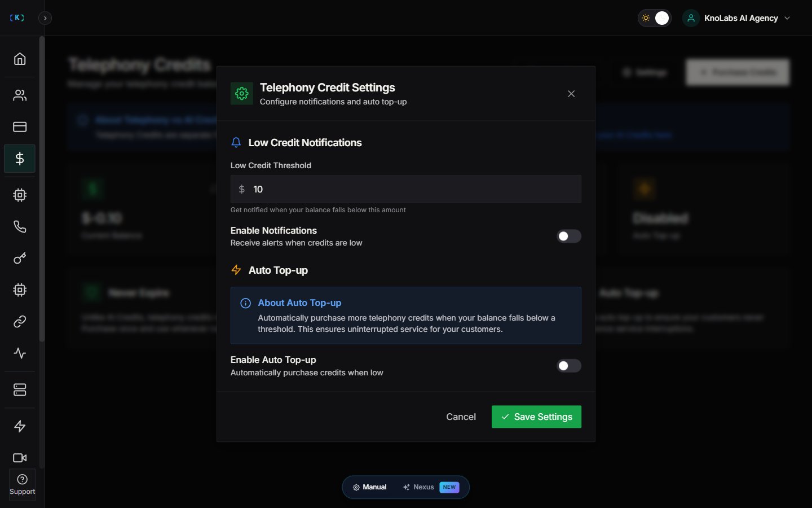Switch to Manual mode tab
This screenshot has width=812, height=508.
pyautogui.click(x=370, y=487)
